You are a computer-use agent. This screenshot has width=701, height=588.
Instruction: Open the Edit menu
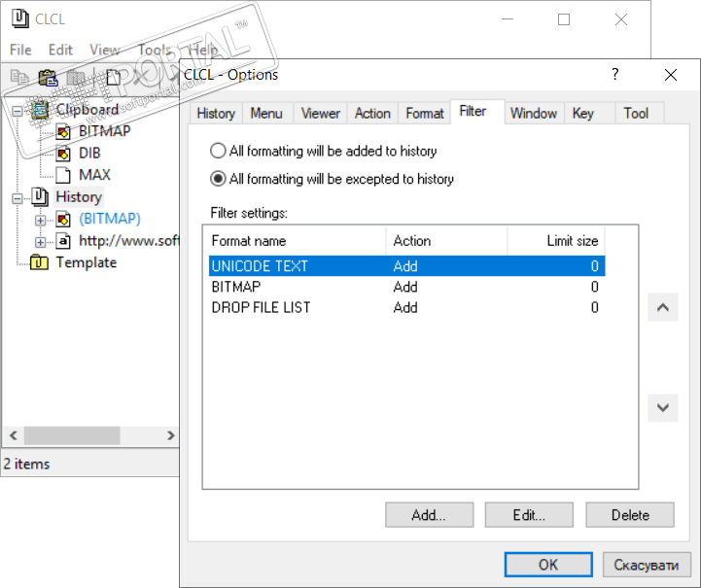click(x=60, y=50)
